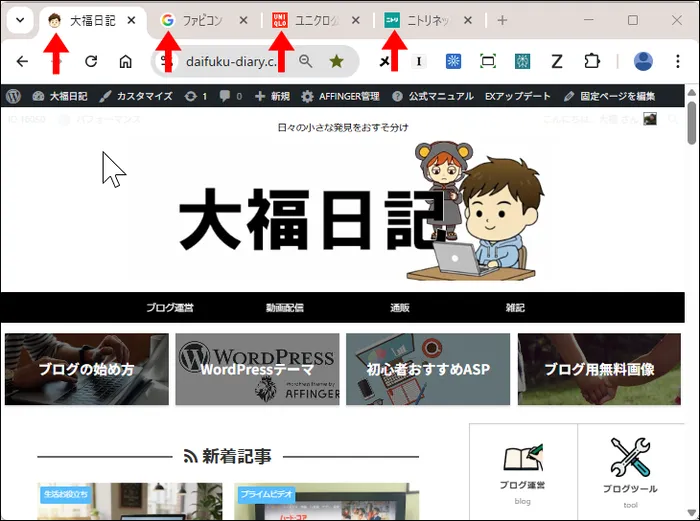The width and height of the screenshot is (700, 521).
Task: Open the green screen capture extension
Action: 488,61
